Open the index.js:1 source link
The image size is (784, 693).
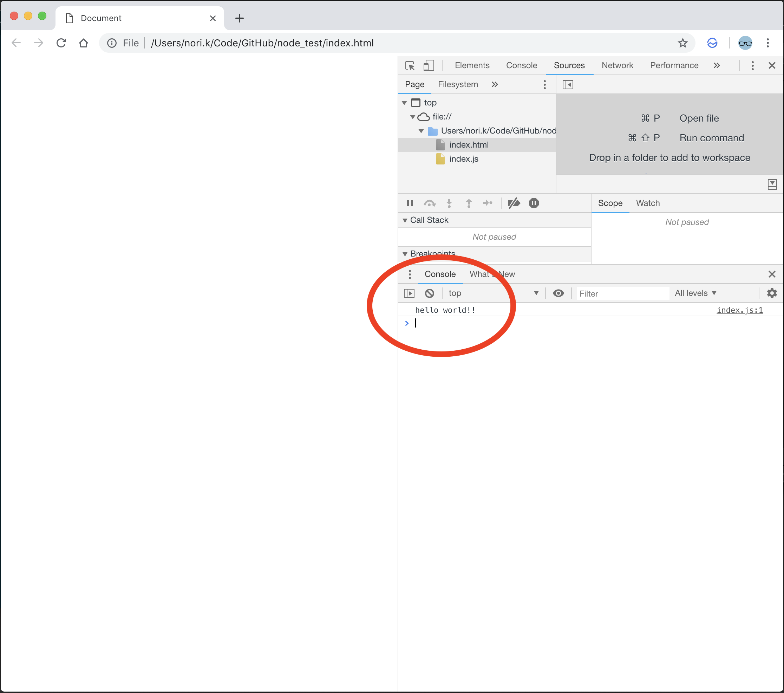pos(739,310)
